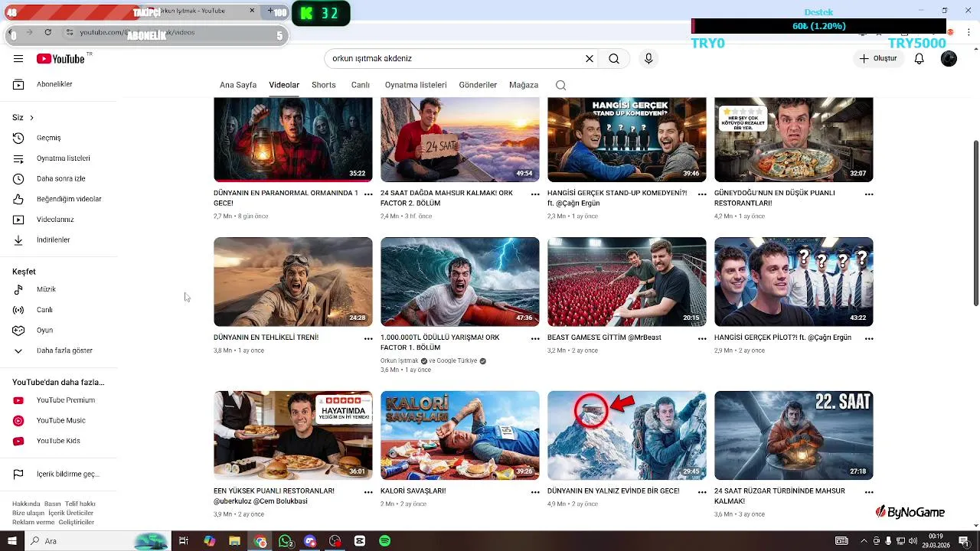
Task: Open Mağaza channel tab
Action: (x=524, y=85)
